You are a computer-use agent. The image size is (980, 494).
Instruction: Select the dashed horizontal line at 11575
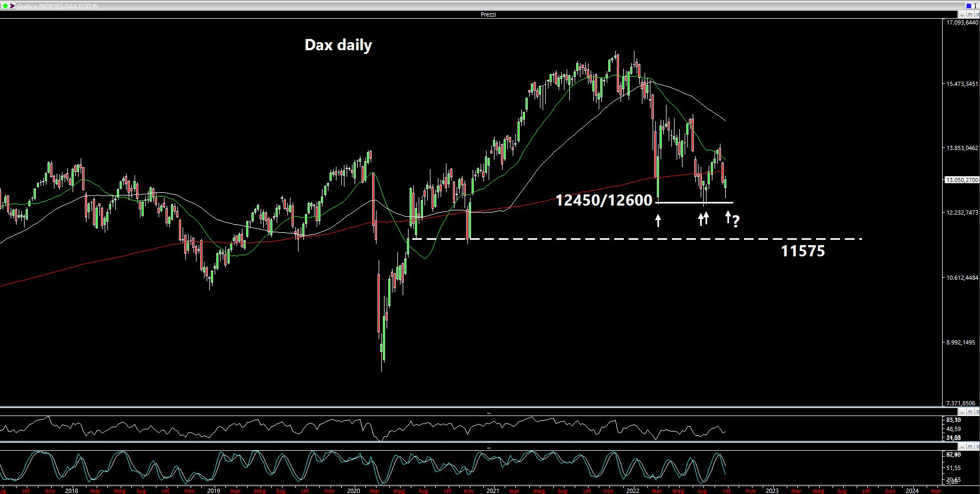coord(637,239)
